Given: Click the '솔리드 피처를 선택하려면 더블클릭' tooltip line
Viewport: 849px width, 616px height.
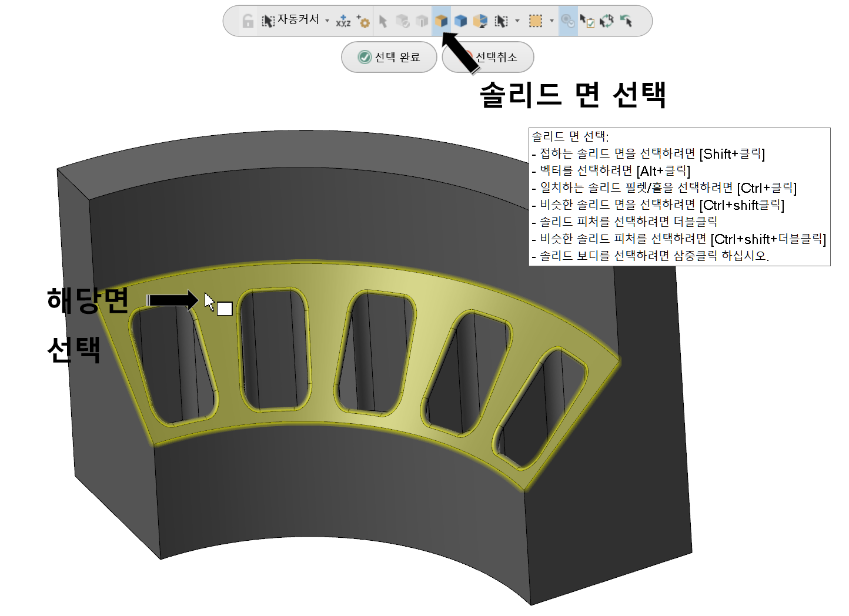Looking at the screenshot, I should (624, 222).
